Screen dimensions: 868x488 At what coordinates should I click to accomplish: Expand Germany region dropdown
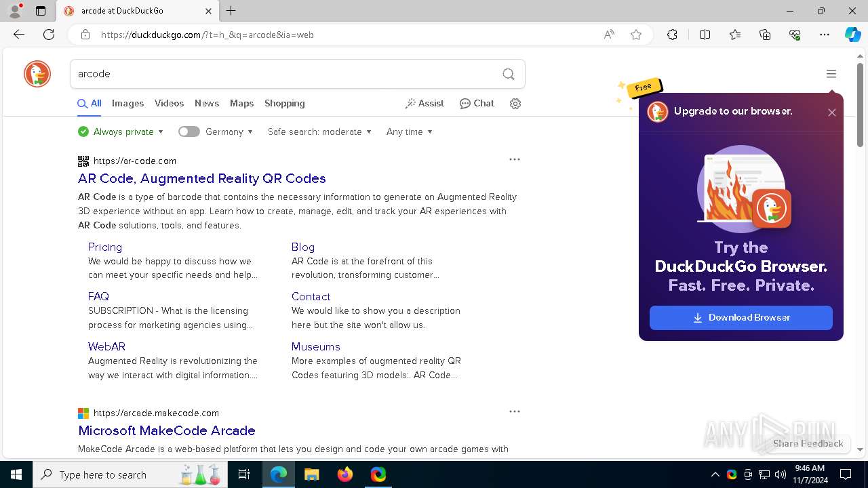229,131
